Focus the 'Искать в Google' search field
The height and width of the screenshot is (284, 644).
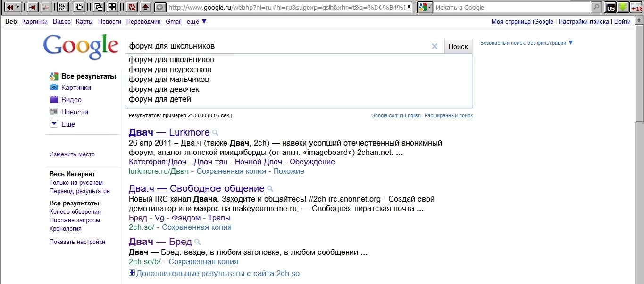(x=512, y=7)
